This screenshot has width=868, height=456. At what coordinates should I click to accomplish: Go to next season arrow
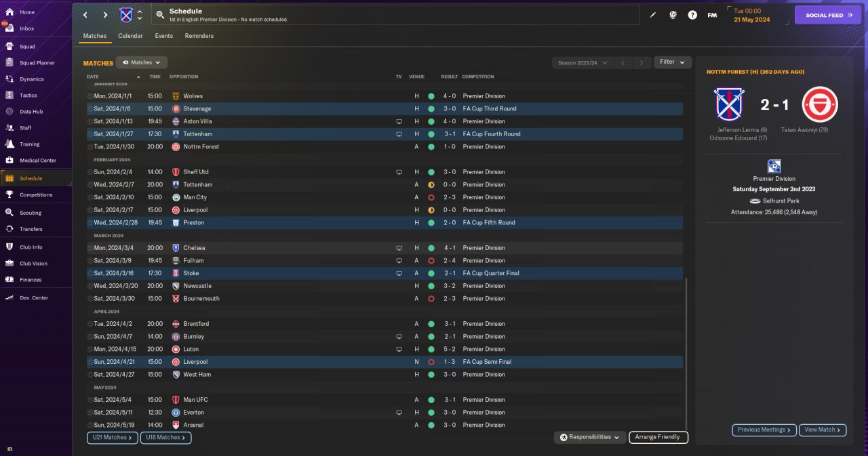[x=641, y=62]
